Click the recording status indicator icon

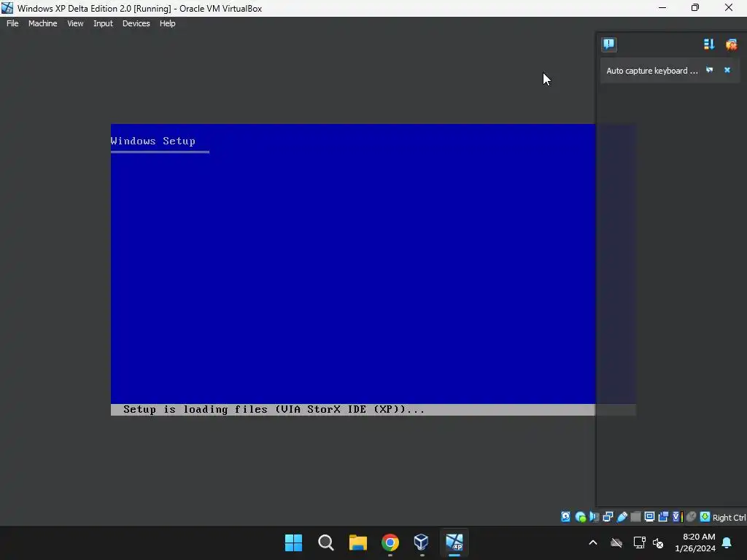pos(663,517)
